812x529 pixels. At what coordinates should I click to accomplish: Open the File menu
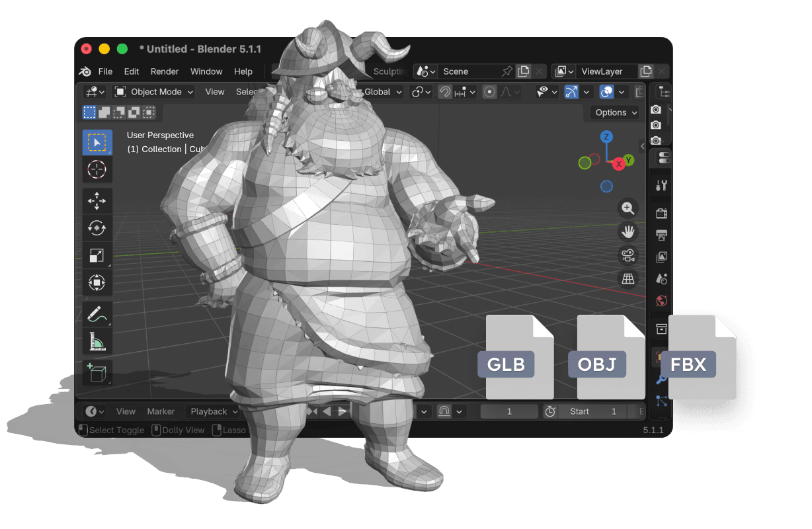point(105,71)
